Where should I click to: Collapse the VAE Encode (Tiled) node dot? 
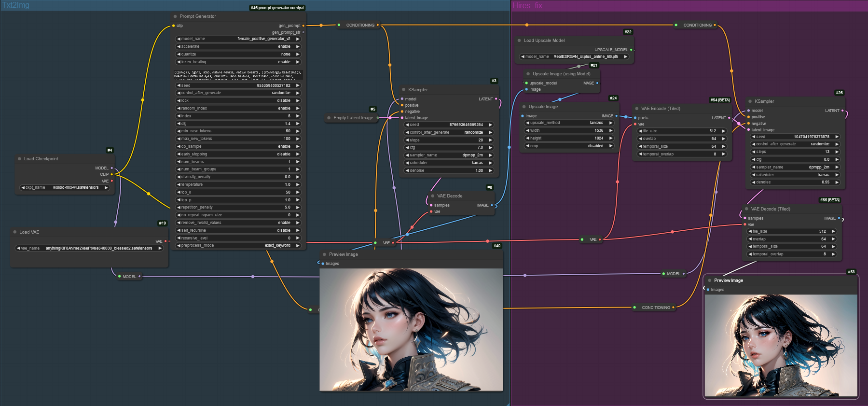click(637, 109)
